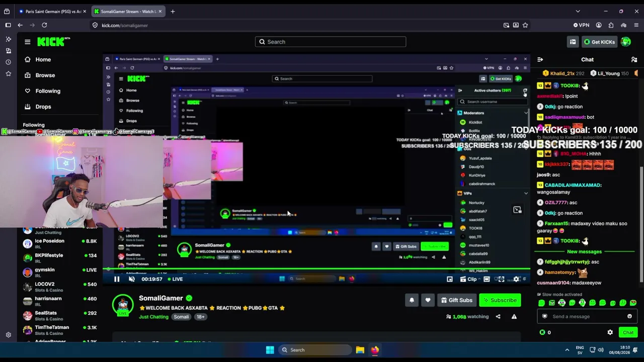Toggle notification bell for SomaliGamer
Viewport: 644px width, 362px height.
[x=412, y=300]
